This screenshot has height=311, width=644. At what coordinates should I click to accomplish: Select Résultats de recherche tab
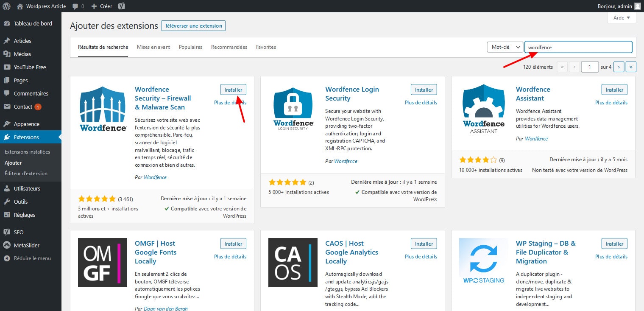click(103, 47)
